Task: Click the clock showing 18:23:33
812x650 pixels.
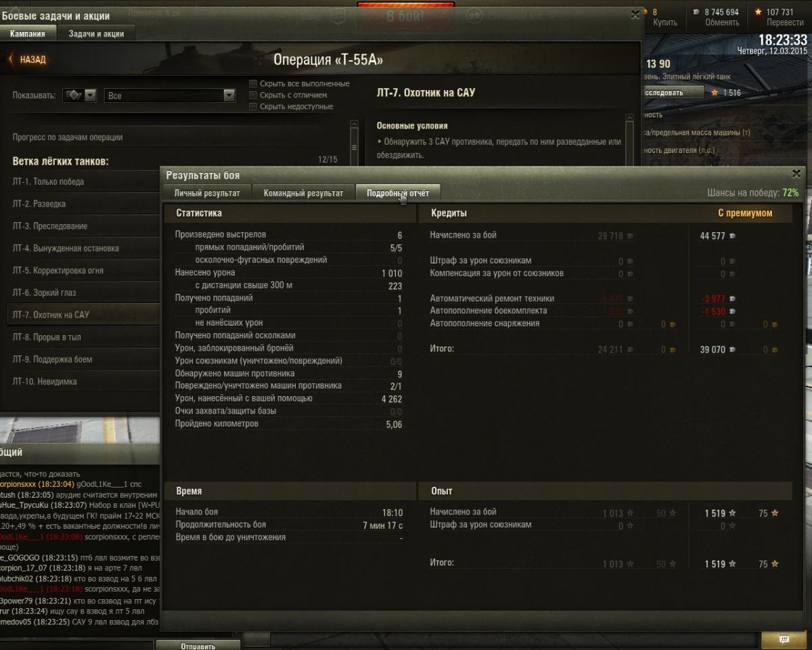Action: point(783,40)
